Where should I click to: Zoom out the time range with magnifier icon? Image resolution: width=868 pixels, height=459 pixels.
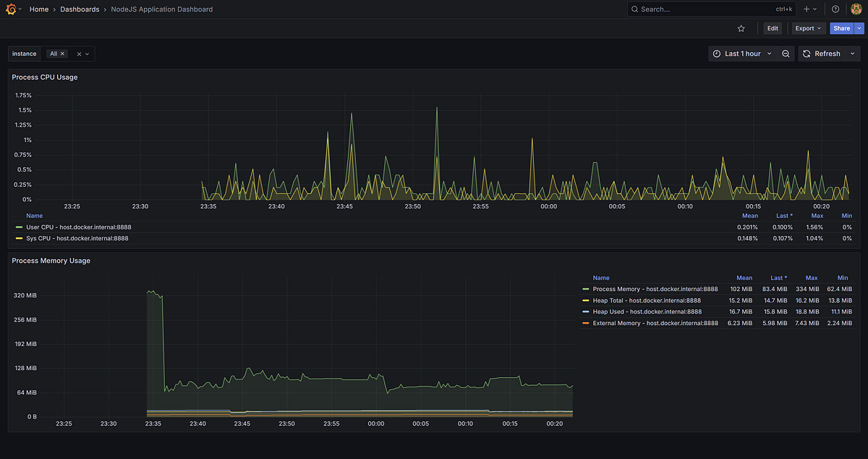click(786, 53)
